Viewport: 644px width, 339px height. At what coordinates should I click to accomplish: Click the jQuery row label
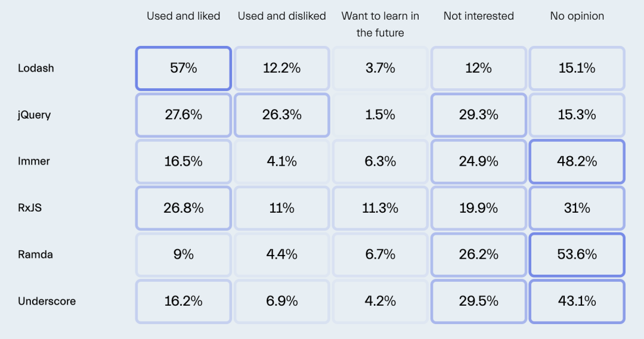click(34, 115)
